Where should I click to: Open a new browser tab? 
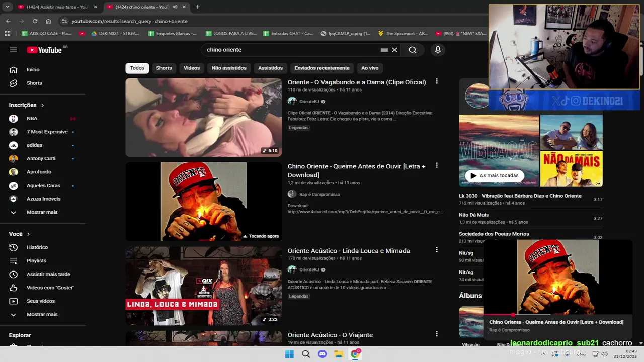tap(197, 7)
